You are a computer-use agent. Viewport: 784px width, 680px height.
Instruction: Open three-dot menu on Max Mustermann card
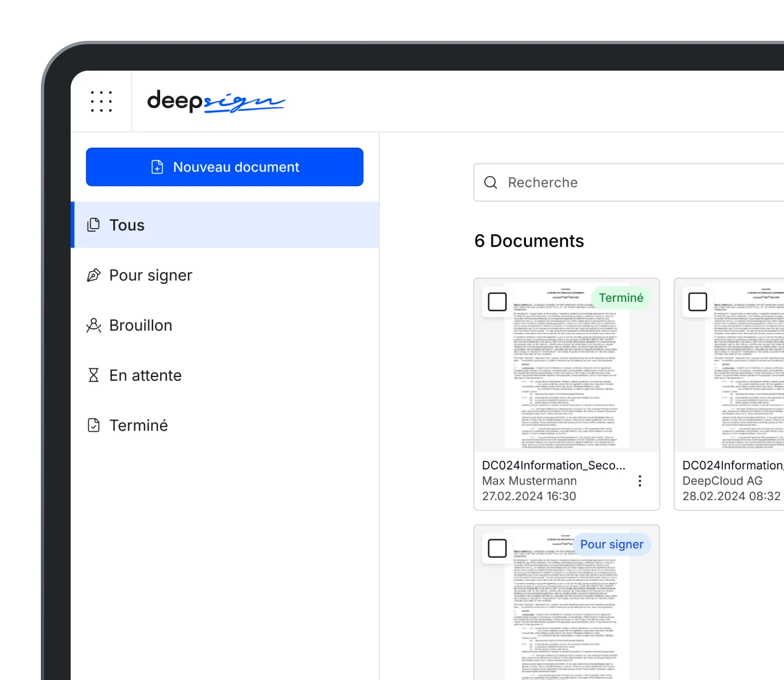pyautogui.click(x=640, y=481)
